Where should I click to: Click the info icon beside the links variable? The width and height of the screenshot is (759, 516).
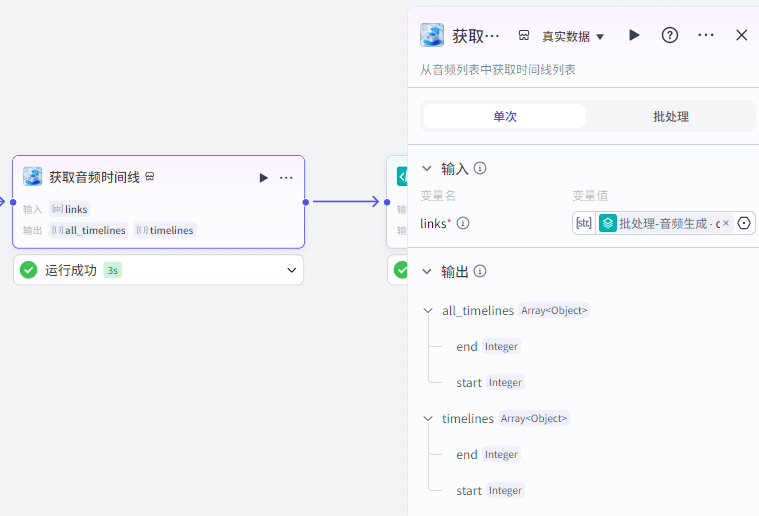click(463, 223)
